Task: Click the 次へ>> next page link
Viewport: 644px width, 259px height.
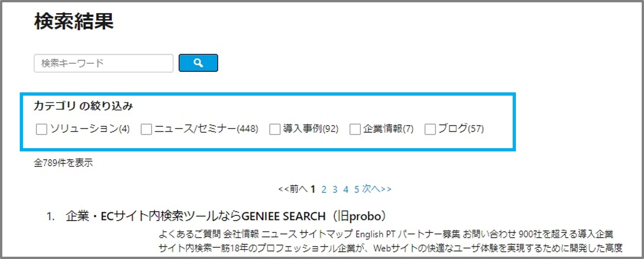Action: pos(377,189)
